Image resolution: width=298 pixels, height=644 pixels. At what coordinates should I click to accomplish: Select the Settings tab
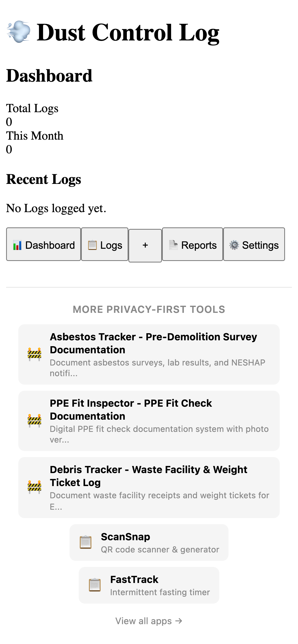[254, 245]
